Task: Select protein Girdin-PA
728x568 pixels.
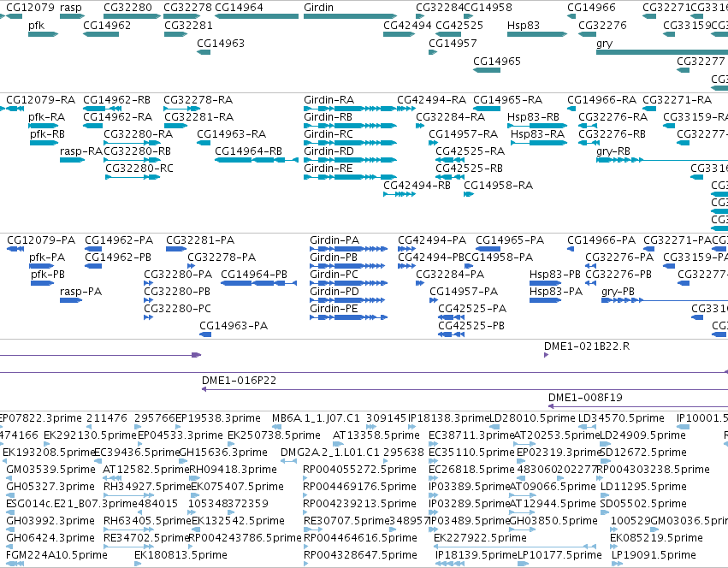Action: coord(334,240)
